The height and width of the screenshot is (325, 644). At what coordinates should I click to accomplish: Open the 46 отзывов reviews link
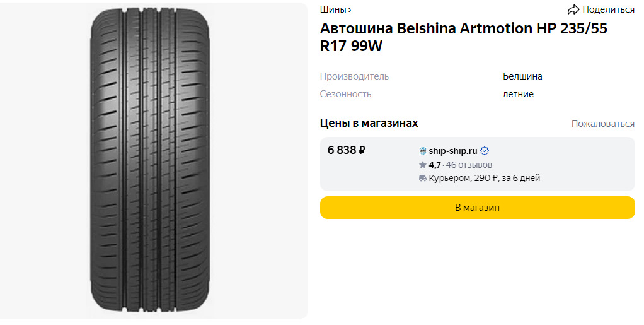469,165
